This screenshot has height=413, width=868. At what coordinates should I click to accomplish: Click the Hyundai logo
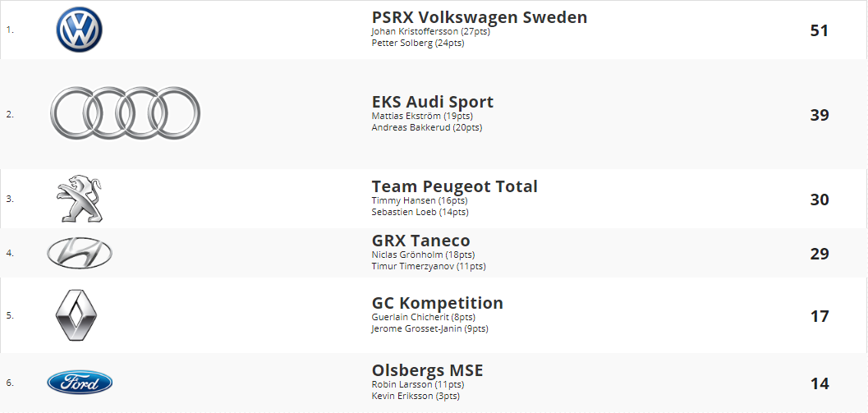pyautogui.click(x=80, y=253)
